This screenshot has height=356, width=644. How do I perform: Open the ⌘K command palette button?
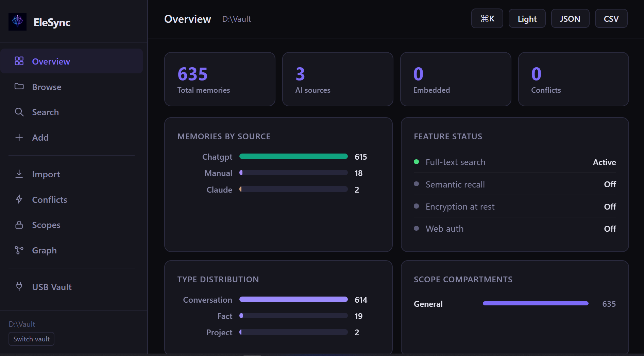pyautogui.click(x=487, y=19)
